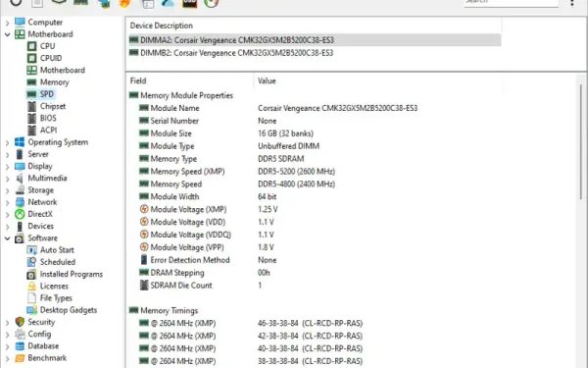Expand the Database node chevron
588x368 pixels.
click(x=7, y=346)
